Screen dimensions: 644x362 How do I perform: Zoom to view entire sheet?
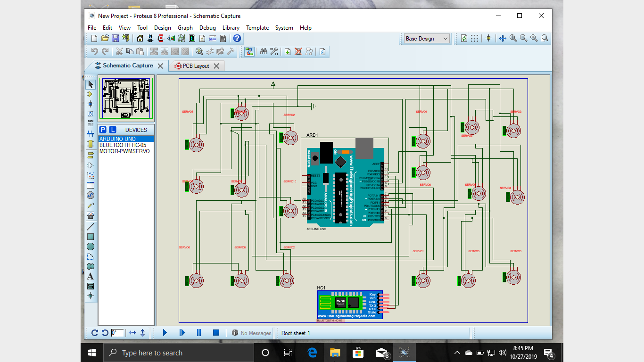pos(534,38)
